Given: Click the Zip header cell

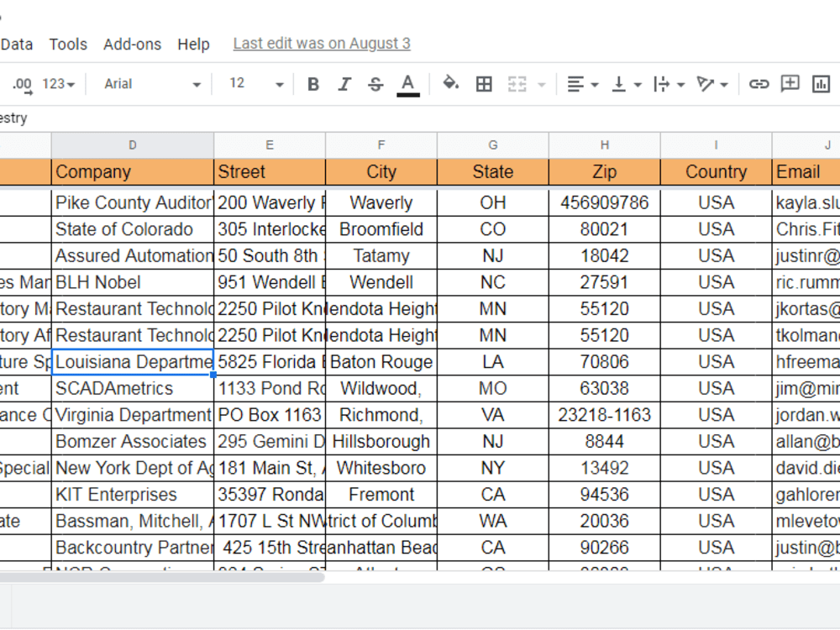Looking at the screenshot, I should 604,172.
